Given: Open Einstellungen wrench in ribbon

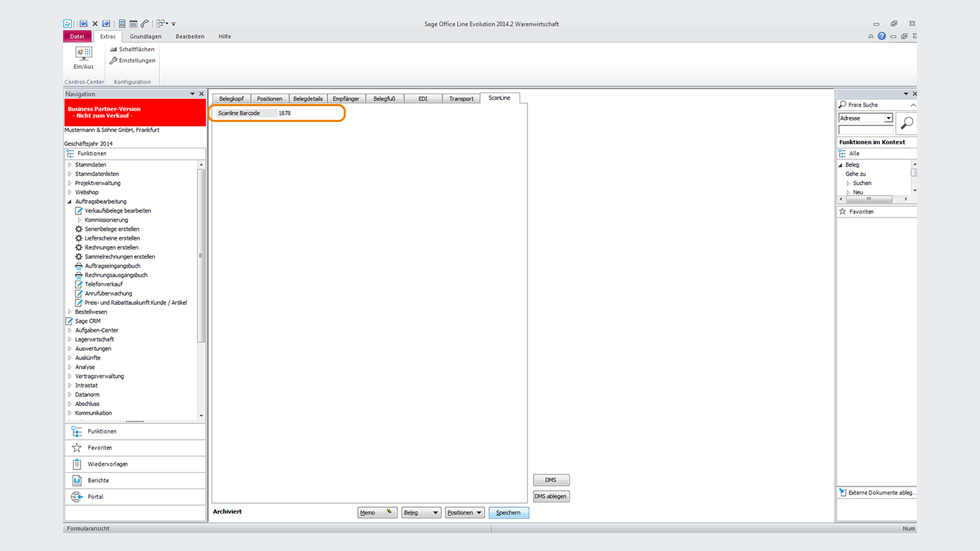Looking at the screenshot, I should point(132,60).
